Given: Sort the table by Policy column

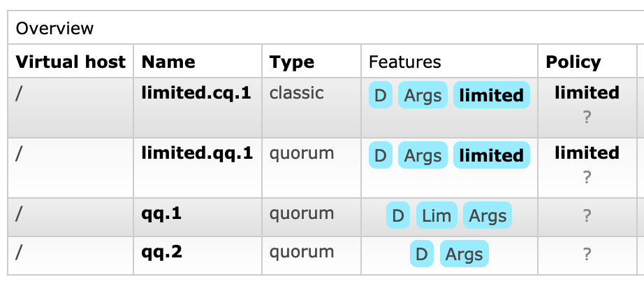Looking at the screenshot, I should coord(573,62).
